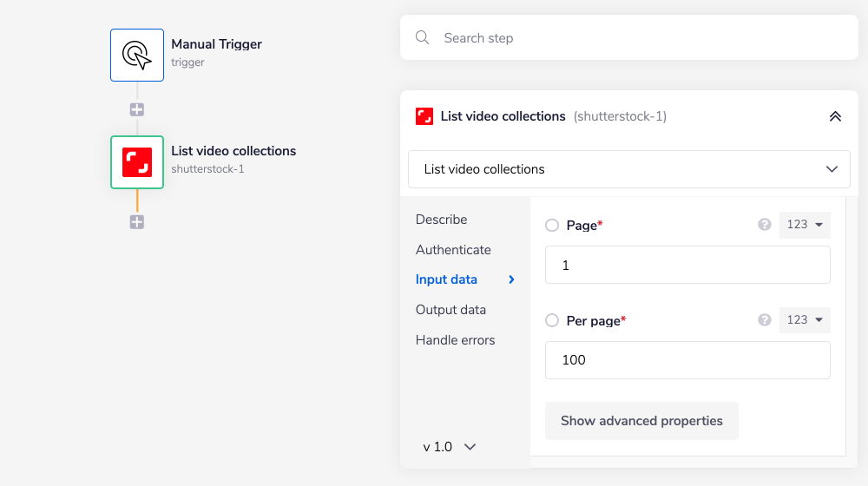The image size is (868, 486).
Task: Click the Search step input field
Action: [x=642, y=38]
